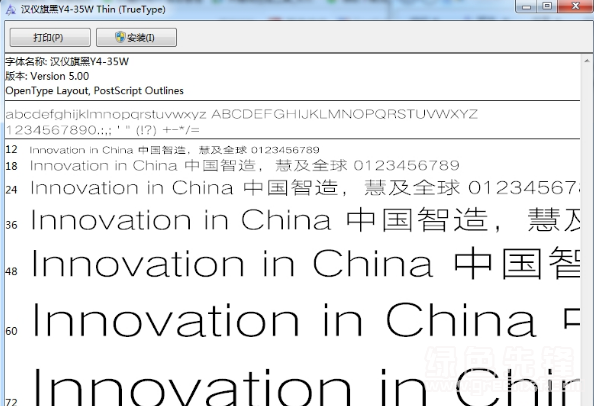Click the 36 point sample text row
594x406 pixels.
point(292,220)
